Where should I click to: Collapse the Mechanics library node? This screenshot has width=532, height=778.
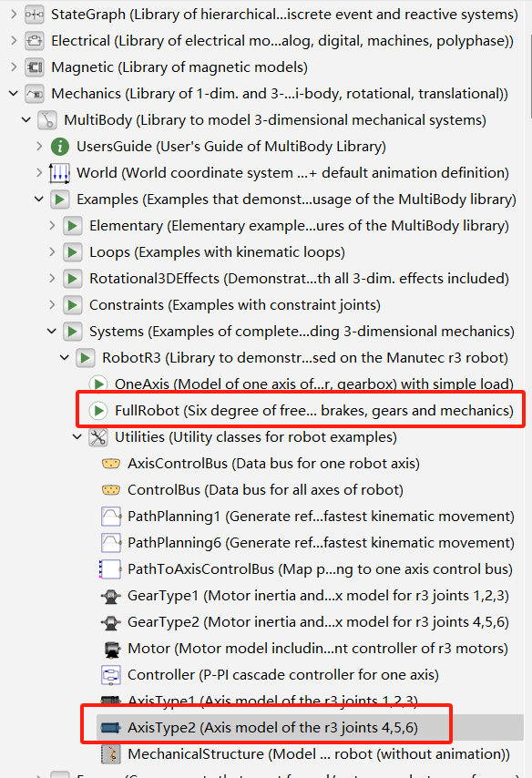pyautogui.click(x=14, y=93)
